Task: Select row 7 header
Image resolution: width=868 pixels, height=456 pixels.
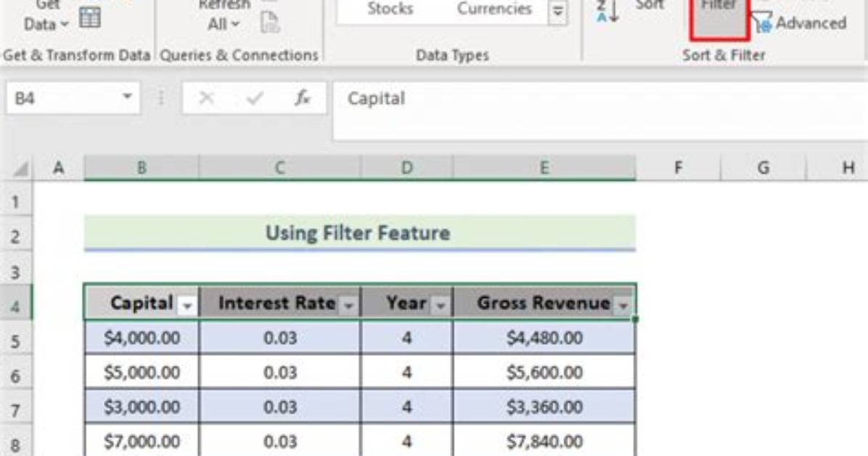Action: [16, 410]
